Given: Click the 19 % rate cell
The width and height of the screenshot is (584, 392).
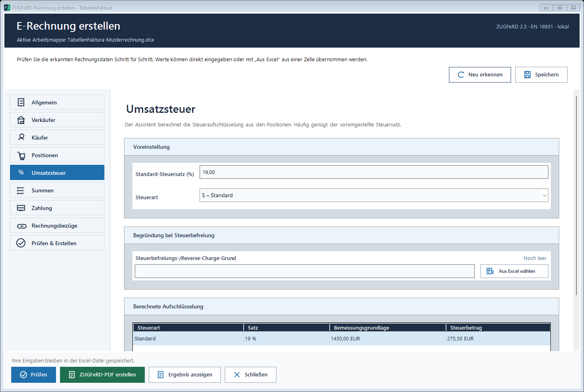Looking at the screenshot, I should tap(286, 338).
